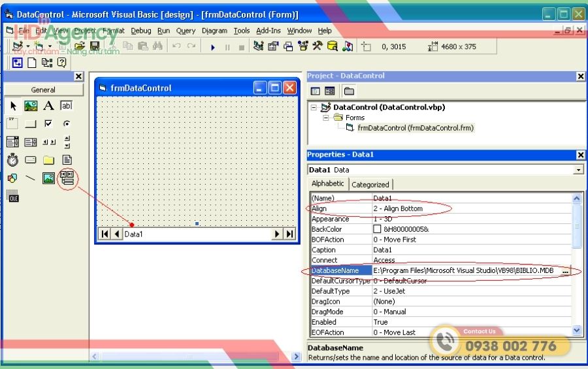Select the Label control tool
Image resolution: width=588 pixels, height=369 pixels.
49,106
